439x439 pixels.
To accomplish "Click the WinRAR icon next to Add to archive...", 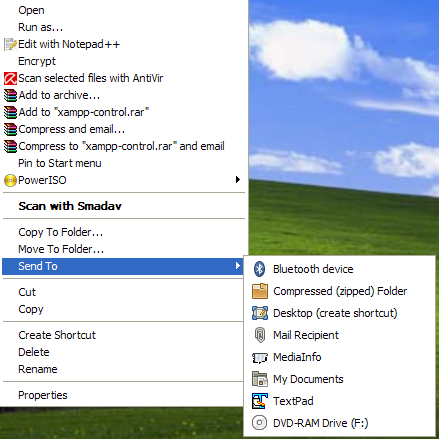I will pos(10,95).
